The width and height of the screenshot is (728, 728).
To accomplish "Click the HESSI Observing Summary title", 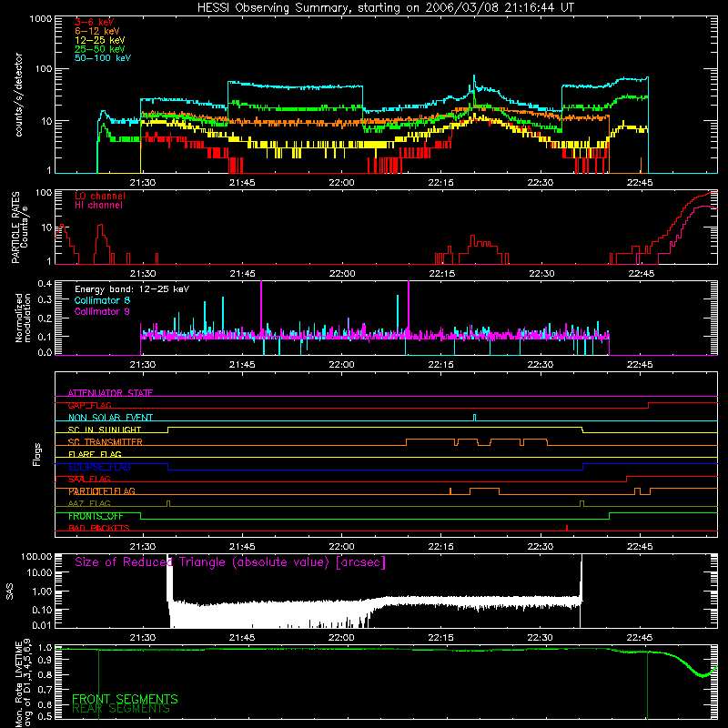I will tap(385, 8).
